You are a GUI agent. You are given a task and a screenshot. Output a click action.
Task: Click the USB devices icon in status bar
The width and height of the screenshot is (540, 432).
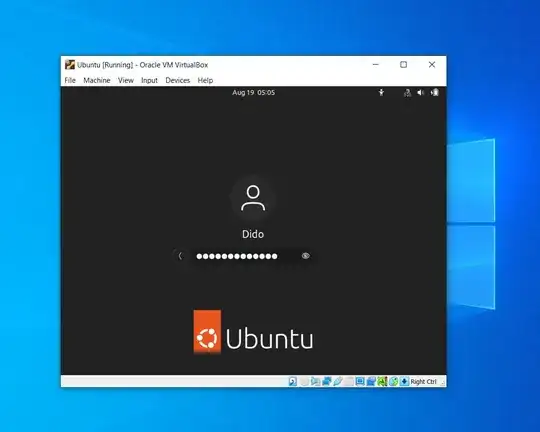338,381
